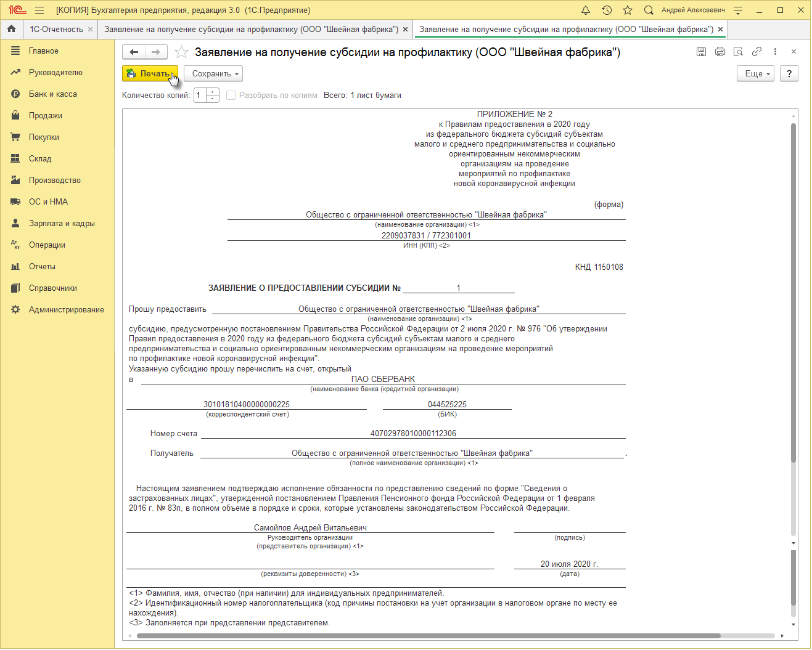
Task: Close the first Заявление subsidy tab
Action: coord(405,29)
